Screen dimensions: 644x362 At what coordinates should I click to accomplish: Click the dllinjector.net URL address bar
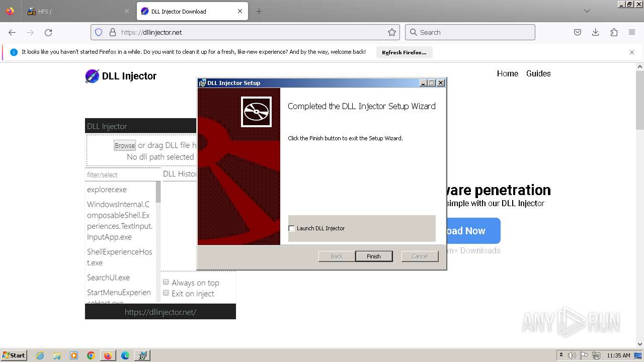point(245,32)
